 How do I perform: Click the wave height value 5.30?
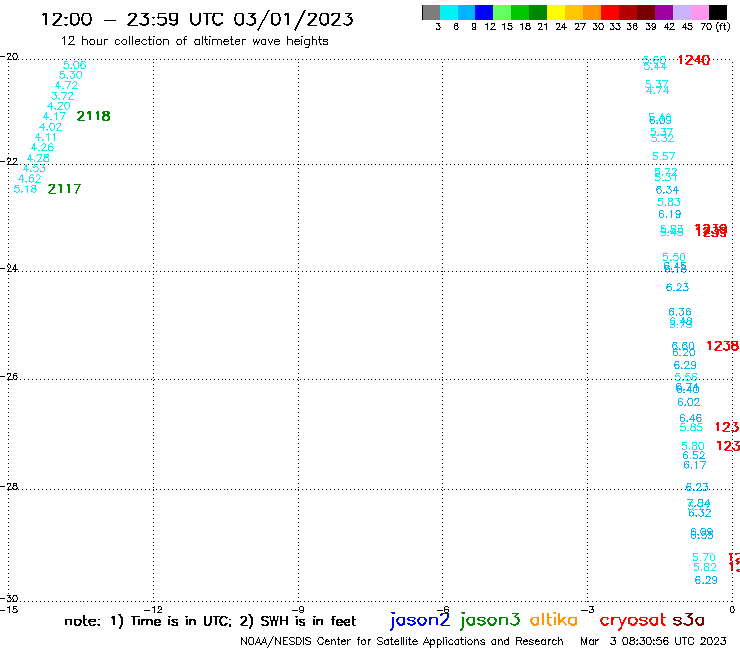[71, 75]
